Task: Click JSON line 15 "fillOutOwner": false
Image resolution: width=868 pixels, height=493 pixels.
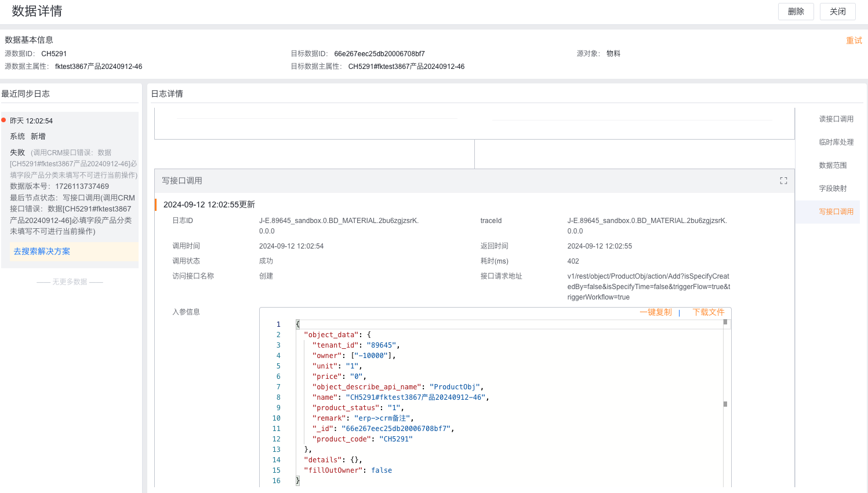Action: pos(348,470)
